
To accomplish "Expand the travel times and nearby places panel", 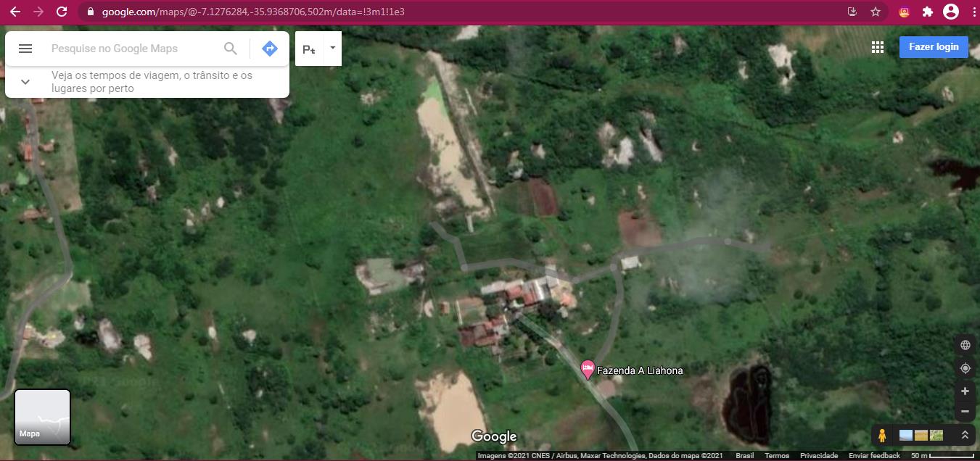I will click(25, 82).
